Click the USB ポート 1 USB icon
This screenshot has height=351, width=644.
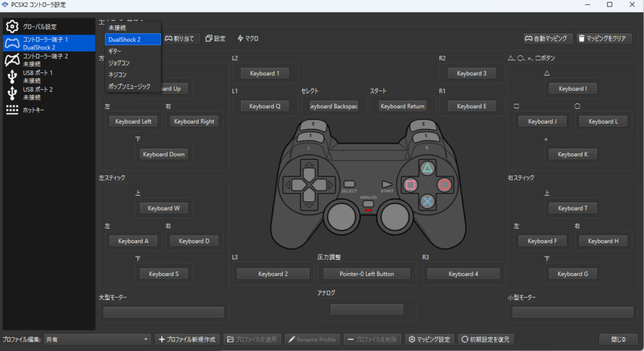point(12,77)
